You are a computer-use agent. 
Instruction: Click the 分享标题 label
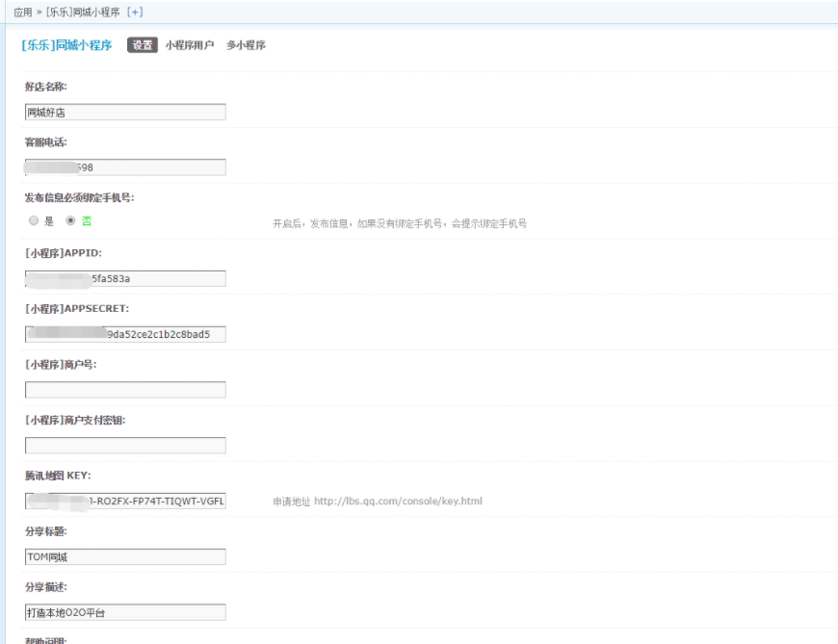(x=46, y=531)
